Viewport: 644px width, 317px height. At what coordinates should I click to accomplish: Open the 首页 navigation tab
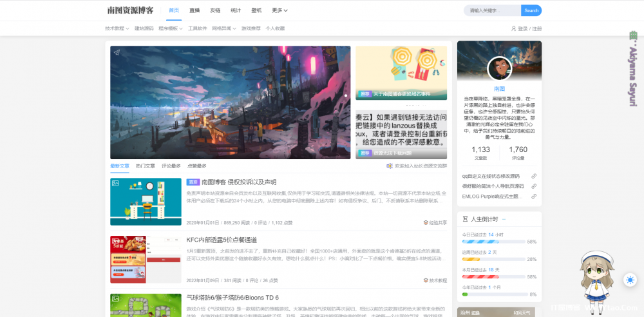pos(174,10)
